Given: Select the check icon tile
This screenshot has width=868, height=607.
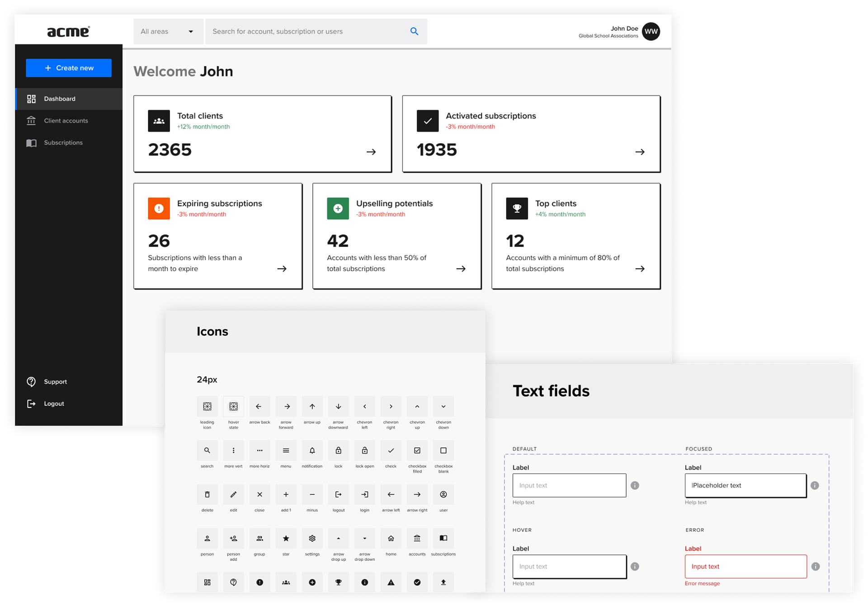Looking at the screenshot, I should coord(391,451).
